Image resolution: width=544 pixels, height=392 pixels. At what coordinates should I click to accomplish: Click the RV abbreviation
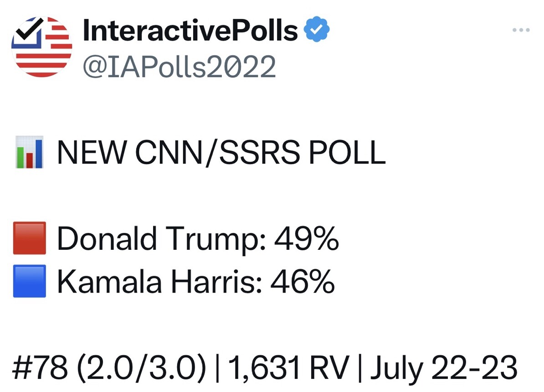coord(329,368)
